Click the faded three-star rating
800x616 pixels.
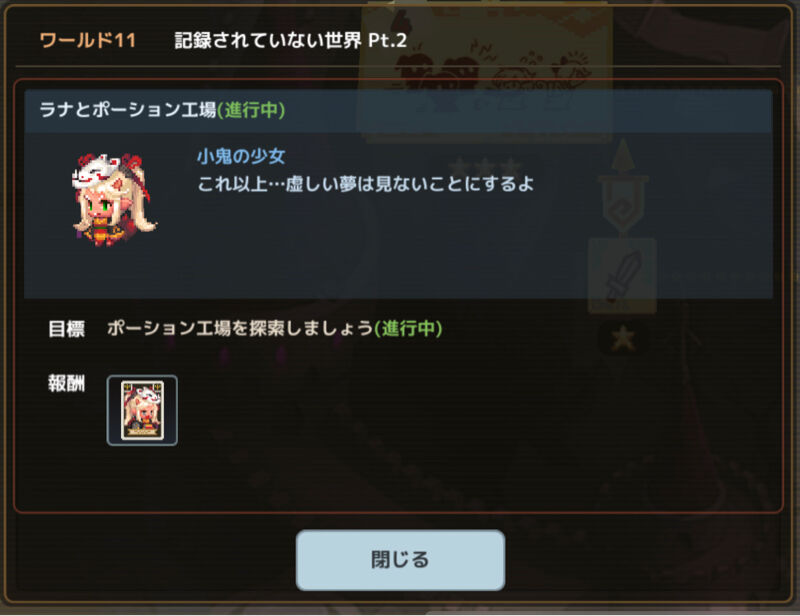tap(486, 166)
